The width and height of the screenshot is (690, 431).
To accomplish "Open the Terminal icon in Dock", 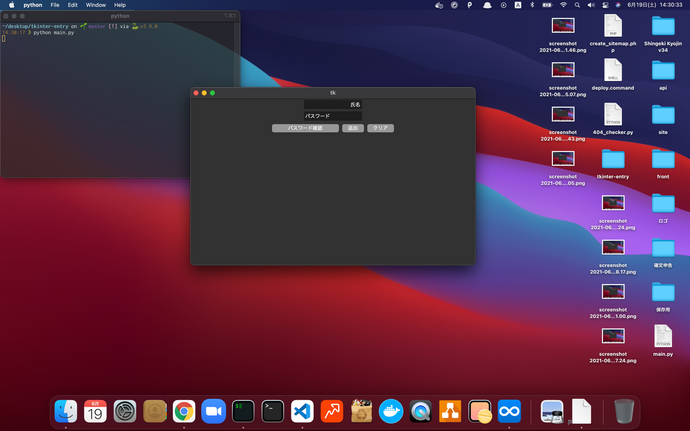I will pyautogui.click(x=272, y=411).
